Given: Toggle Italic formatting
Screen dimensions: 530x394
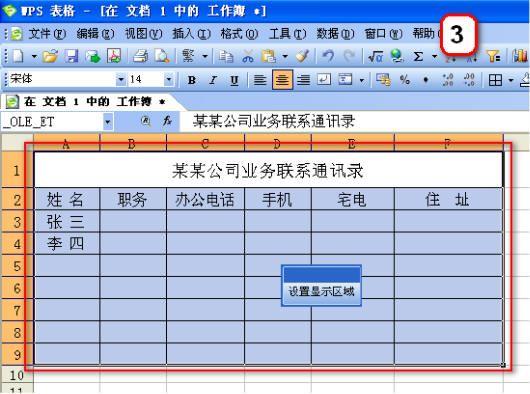Looking at the screenshot, I should (213, 80).
